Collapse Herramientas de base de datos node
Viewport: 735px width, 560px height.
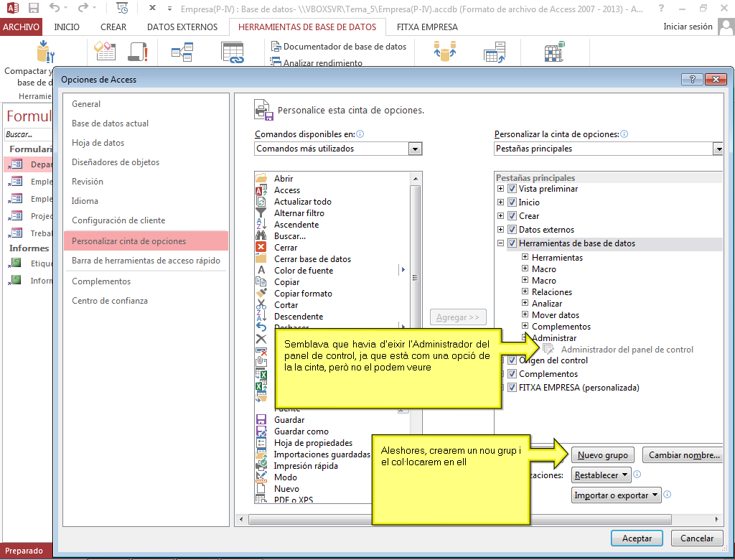click(x=500, y=243)
